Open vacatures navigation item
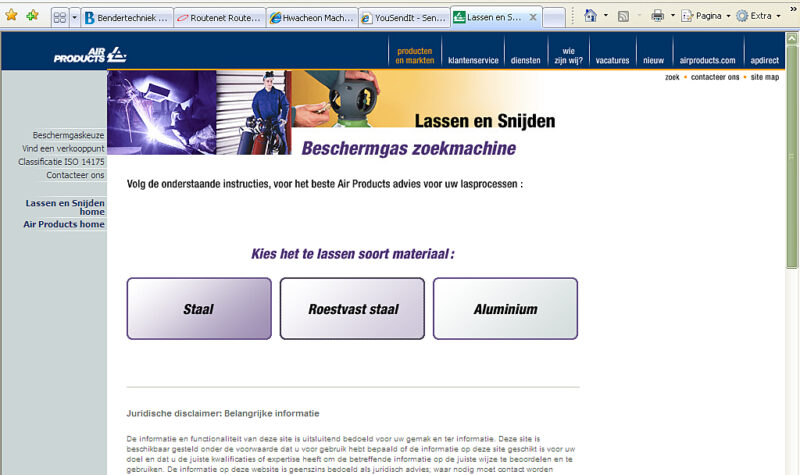The width and height of the screenshot is (800, 475). tap(612, 60)
